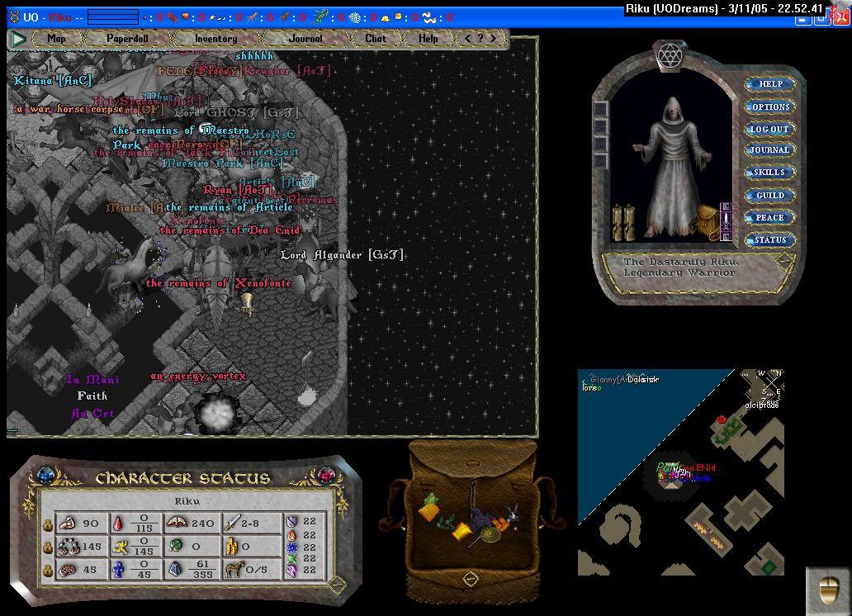Viewport: 852px width, 616px height.
Task: Click 'the remains of Dea Enid' label
Action: 230,230
